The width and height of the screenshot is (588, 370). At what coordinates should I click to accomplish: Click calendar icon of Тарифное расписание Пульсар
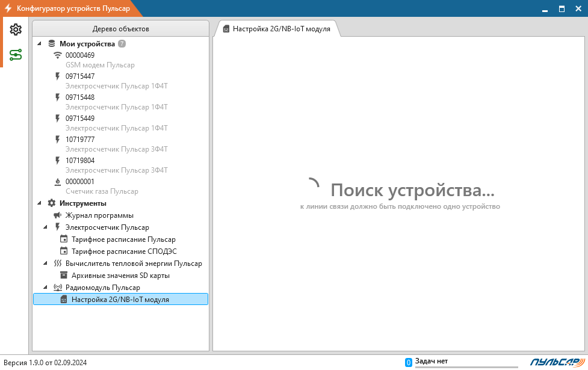click(x=64, y=239)
